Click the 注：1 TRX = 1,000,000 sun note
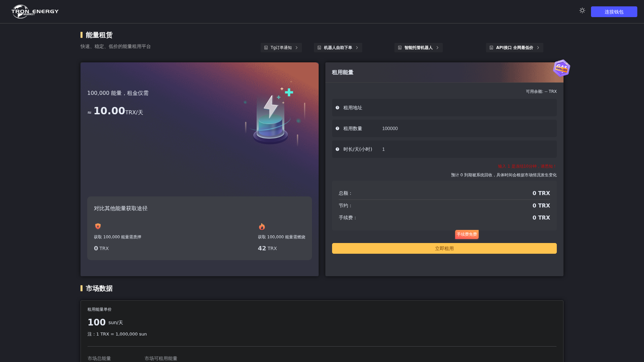This screenshot has height=362, width=644. [x=117, y=334]
